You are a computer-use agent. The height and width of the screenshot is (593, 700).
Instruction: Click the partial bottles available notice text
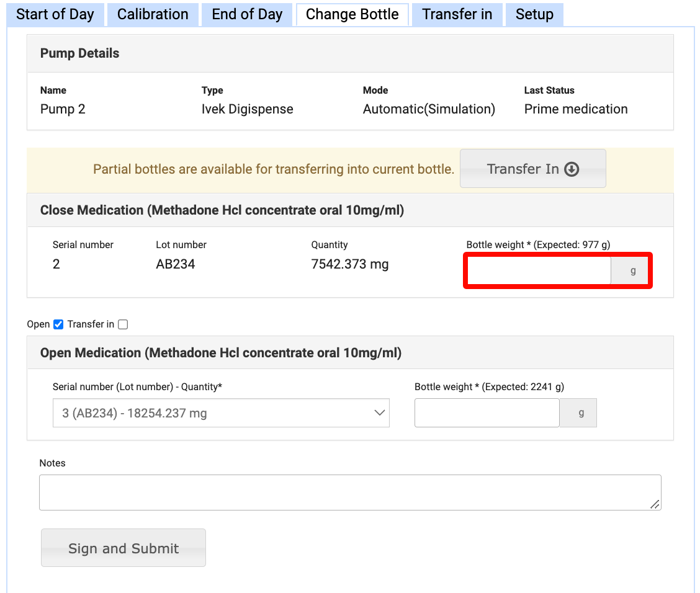[273, 169]
